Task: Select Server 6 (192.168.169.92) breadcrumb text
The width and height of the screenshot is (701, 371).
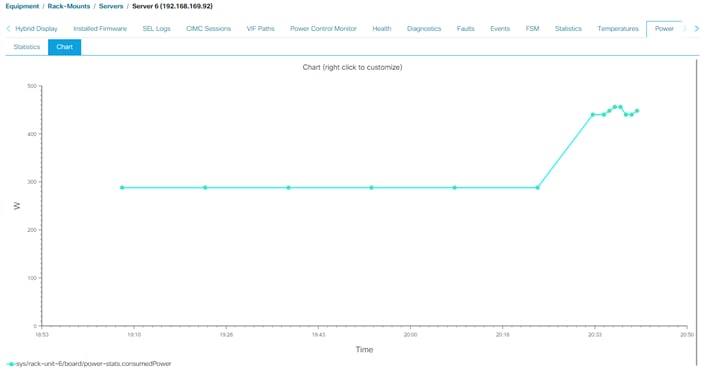Action: (x=172, y=6)
